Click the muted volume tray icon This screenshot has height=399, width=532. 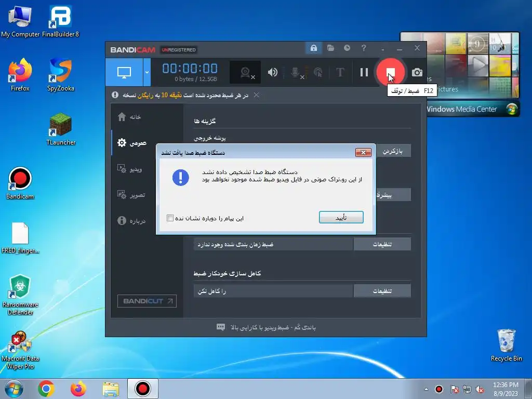pos(480,389)
